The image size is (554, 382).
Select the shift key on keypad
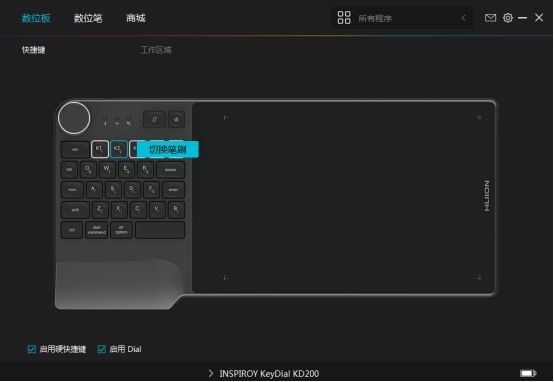pos(75,210)
